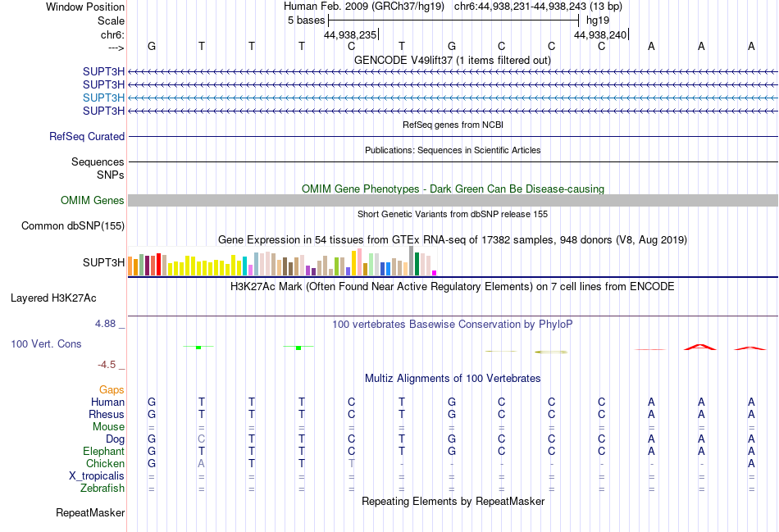Click the faded A in Chicken row
The width and height of the screenshot is (779, 532).
(201, 463)
